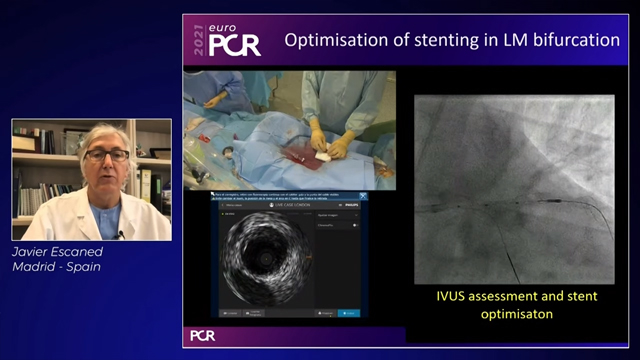Click the 'Madrid - Spain' caption
This screenshot has height=360, width=640.
pos(56,267)
